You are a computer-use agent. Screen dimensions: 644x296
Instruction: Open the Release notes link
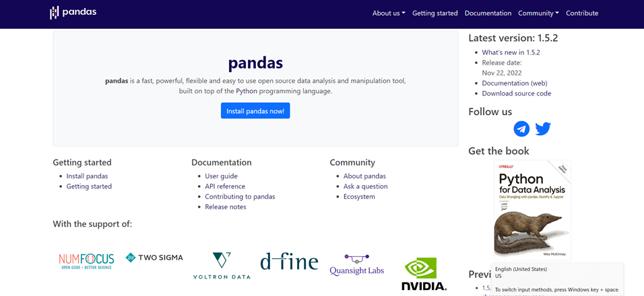pyautogui.click(x=226, y=207)
